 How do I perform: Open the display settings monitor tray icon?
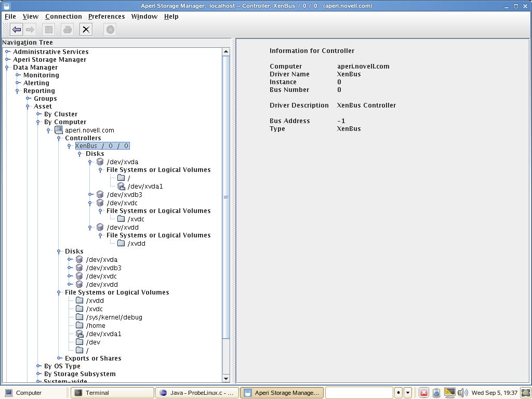pyautogui.click(x=449, y=393)
